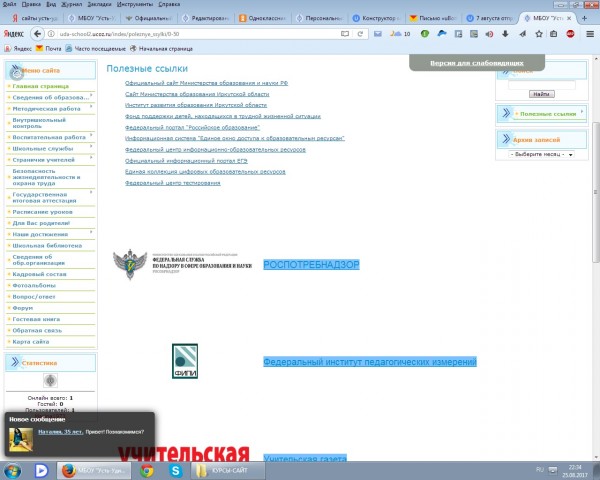The image size is (600, 480).
Task: Expand 'Сведения об образова...' submenu arrow
Action: click(x=91, y=95)
